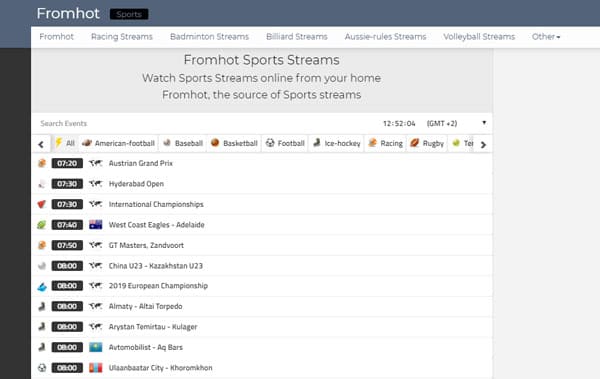The image size is (600, 379).
Task: Click the 07:20 time badge
Action: [67, 163]
